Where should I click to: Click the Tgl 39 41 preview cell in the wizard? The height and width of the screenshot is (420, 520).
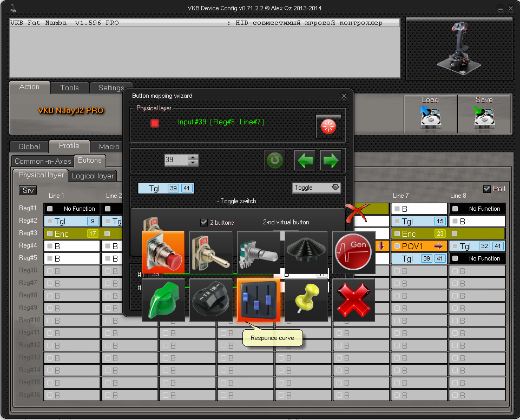click(166, 188)
